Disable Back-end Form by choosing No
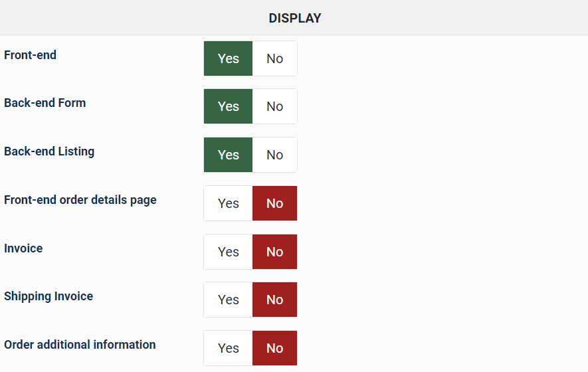The height and width of the screenshot is (372, 588). pos(274,106)
